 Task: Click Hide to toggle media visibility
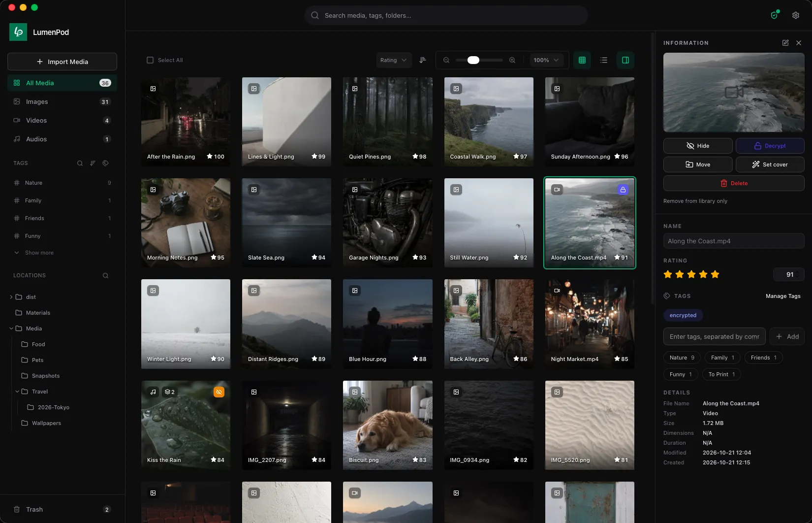[x=698, y=146]
